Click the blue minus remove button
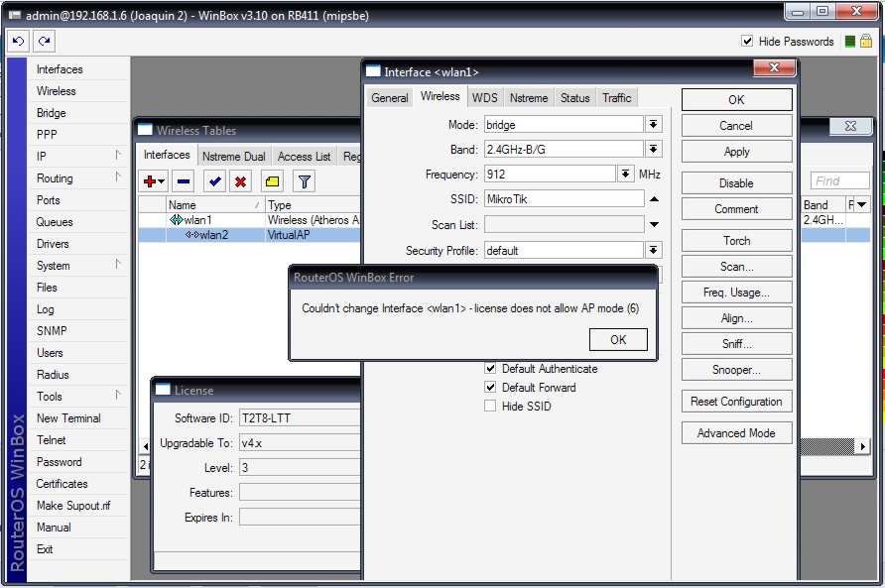The image size is (885, 588). tap(184, 181)
